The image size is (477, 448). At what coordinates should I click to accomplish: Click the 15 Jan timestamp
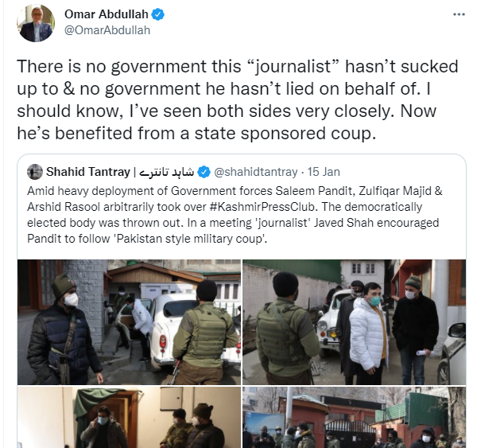tap(324, 172)
